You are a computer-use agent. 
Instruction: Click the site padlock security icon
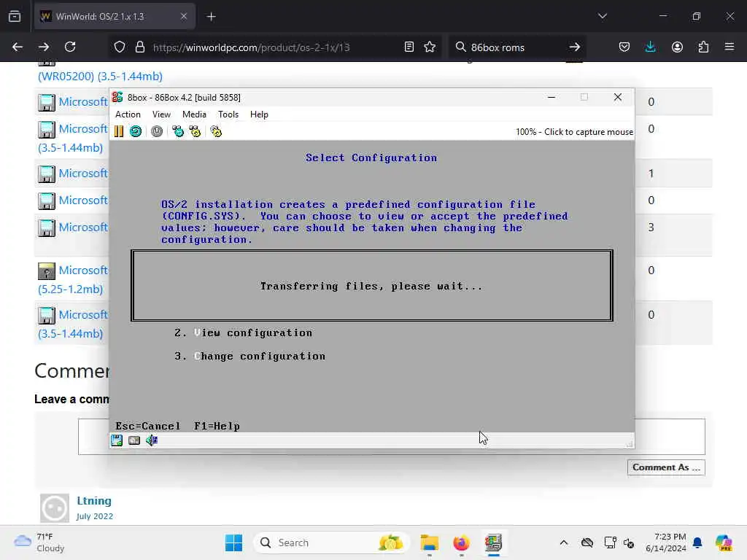139,47
